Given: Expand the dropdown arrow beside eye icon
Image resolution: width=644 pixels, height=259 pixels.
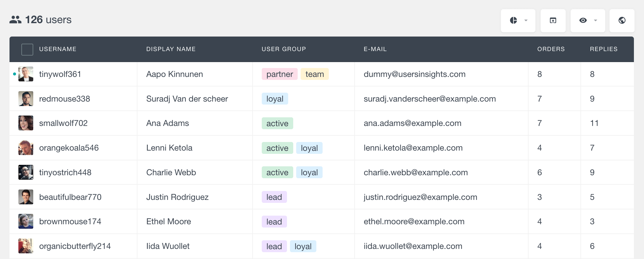Looking at the screenshot, I should tap(595, 20).
